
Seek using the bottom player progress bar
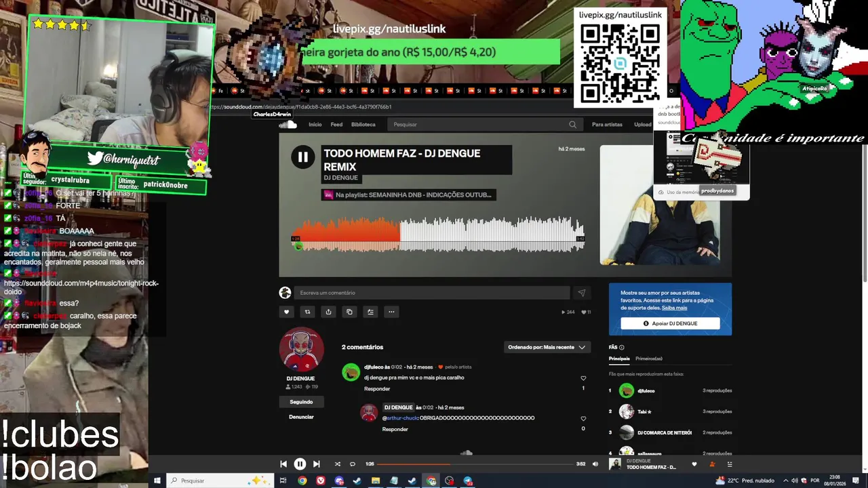(x=475, y=464)
